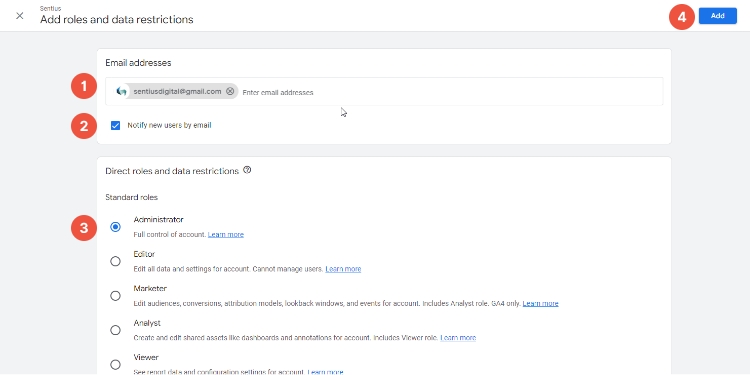Click the blue Add button
Screen dimensions: 750x375
tap(717, 16)
